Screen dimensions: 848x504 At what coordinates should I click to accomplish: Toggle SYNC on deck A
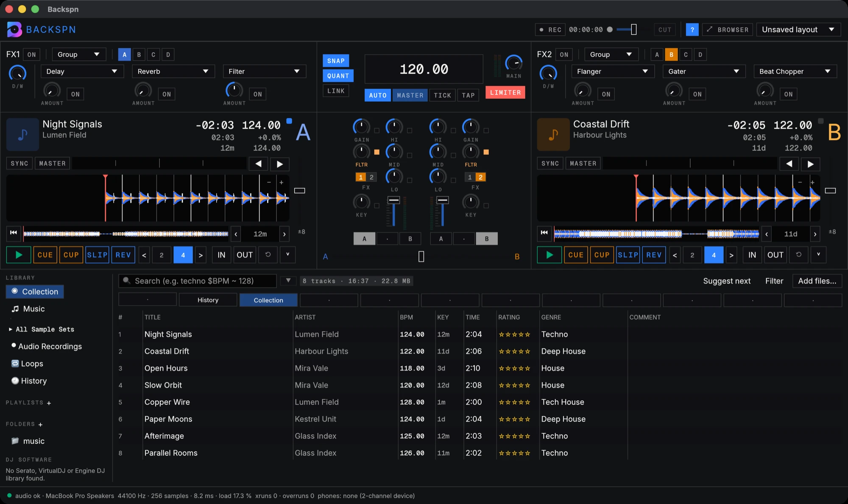20,164
